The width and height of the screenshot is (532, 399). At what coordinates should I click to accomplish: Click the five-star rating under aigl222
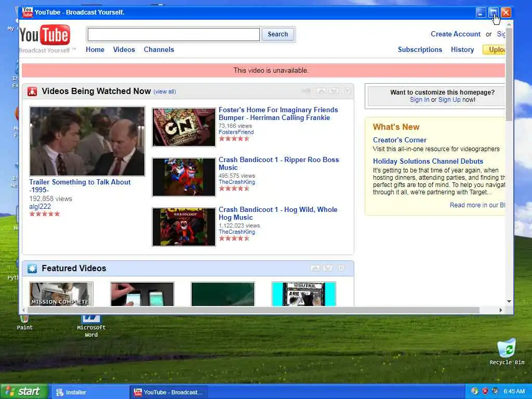point(45,214)
